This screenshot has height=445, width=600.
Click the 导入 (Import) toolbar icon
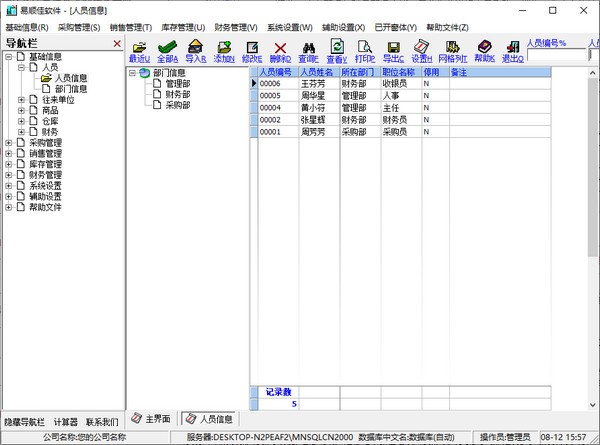(195, 47)
